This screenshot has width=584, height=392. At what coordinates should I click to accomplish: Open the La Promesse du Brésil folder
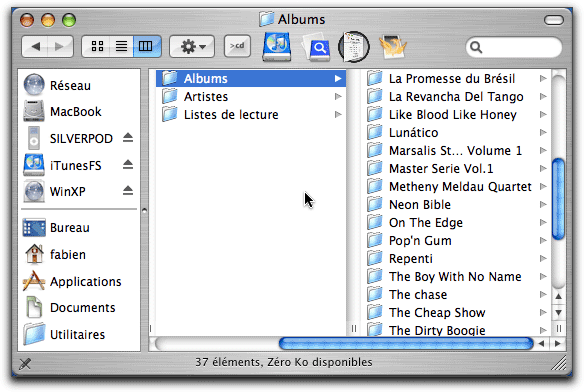(x=457, y=79)
